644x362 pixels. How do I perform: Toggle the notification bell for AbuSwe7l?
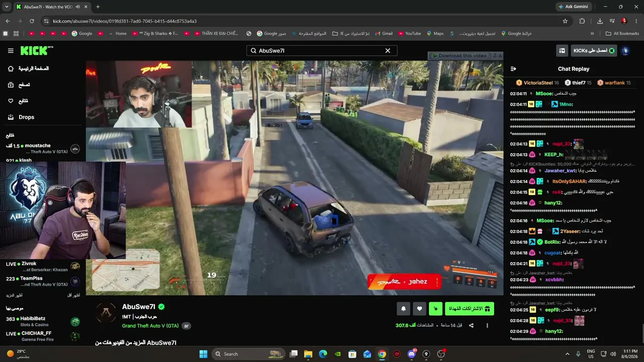pos(403,309)
